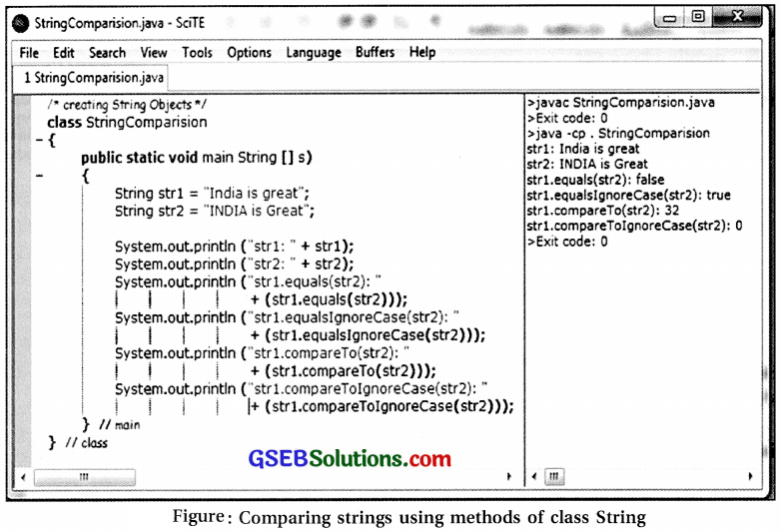782x532 pixels.
Task: Open the Language menu
Action: coord(314,52)
